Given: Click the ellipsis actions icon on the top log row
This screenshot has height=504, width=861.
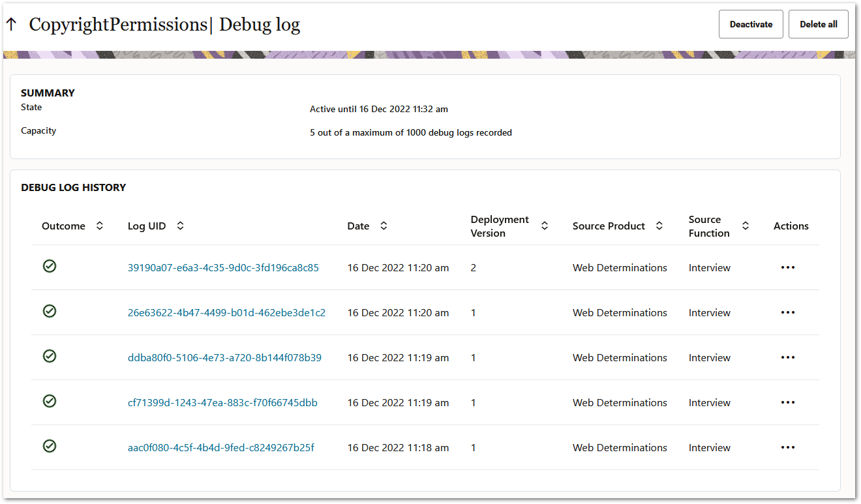Looking at the screenshot, I should 787,267.
